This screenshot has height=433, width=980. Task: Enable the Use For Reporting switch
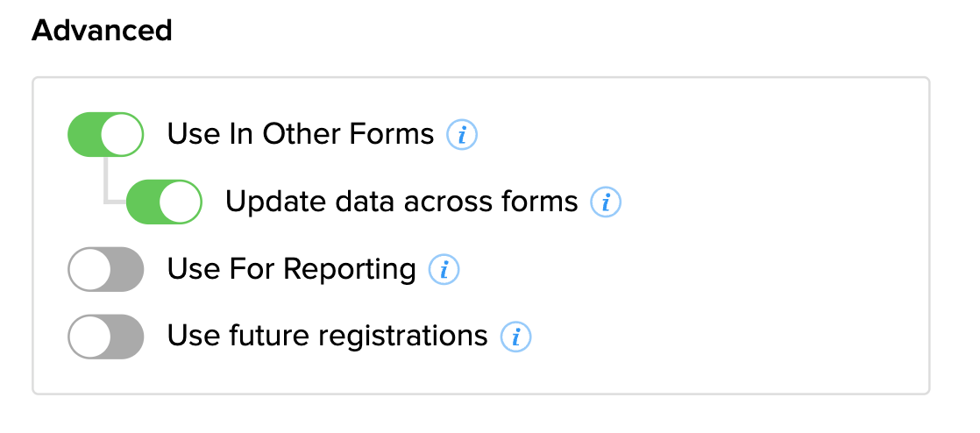coord(105,269)
